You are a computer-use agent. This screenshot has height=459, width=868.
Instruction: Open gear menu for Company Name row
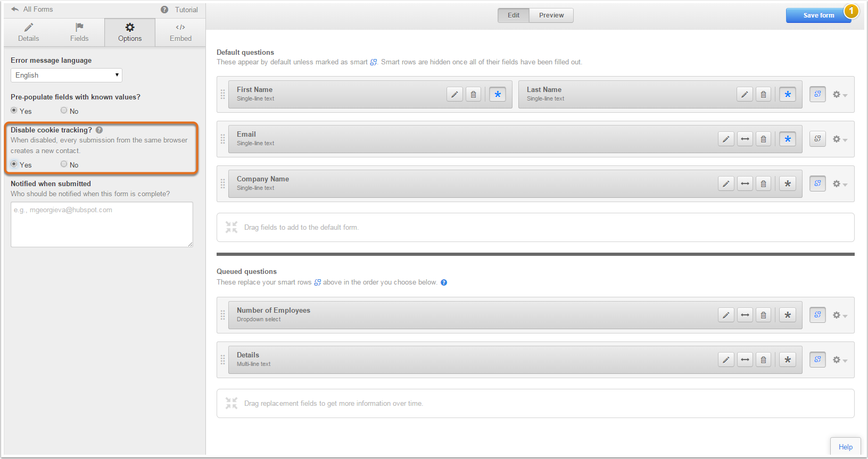coord(840,184)
